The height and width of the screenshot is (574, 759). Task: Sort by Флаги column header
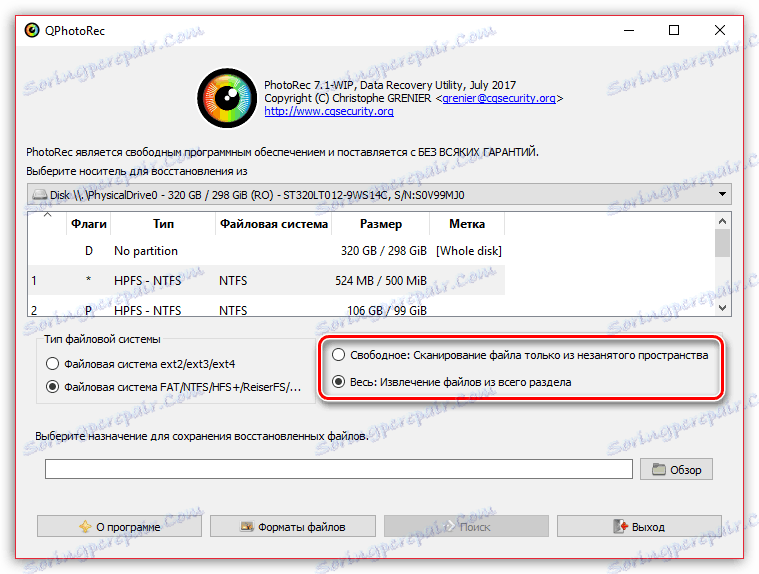(x=89, y=224)
